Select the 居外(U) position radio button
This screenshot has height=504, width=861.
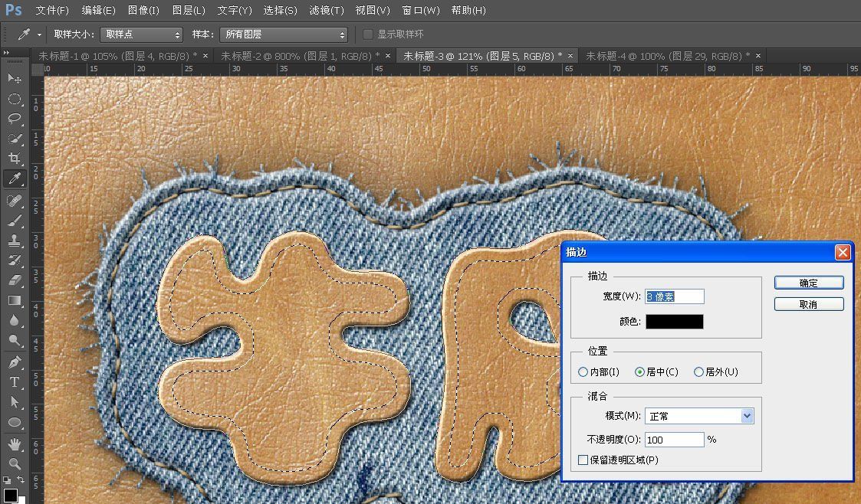698,371
